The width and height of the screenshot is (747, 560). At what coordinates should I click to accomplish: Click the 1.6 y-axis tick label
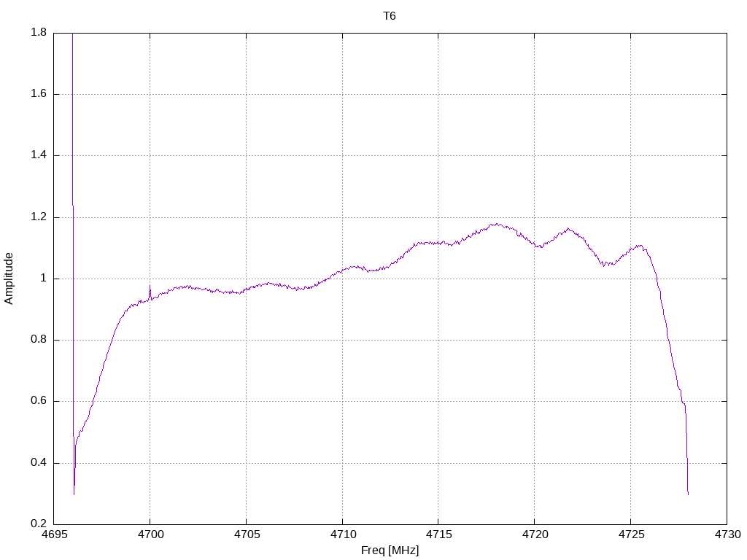[39, 94]
